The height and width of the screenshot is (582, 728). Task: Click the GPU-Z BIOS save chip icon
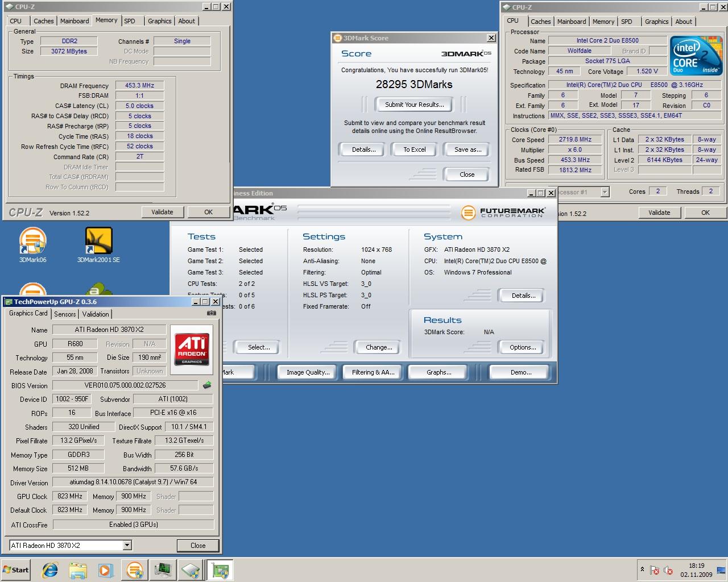pyautogui.click(x=207, y=385)
